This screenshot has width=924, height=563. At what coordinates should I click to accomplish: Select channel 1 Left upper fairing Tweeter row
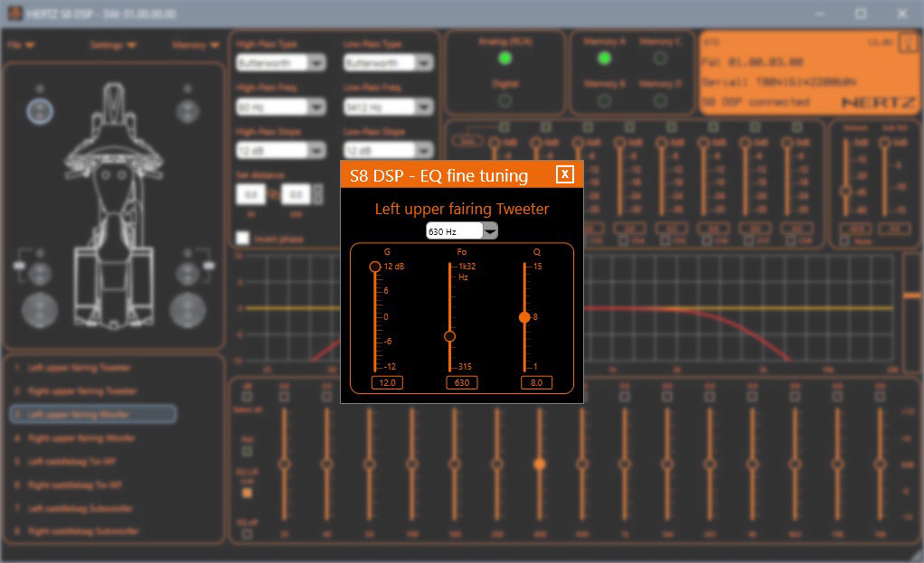(x=93, y=368)
